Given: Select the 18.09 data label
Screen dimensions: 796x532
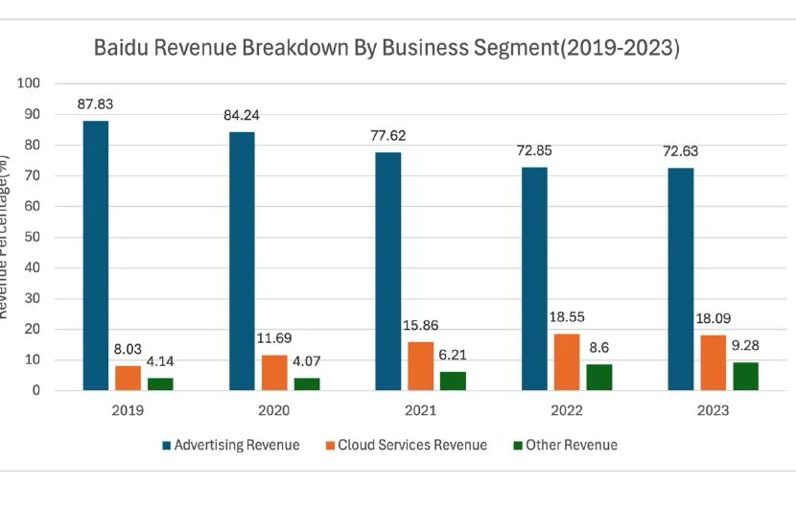Looking at the screenshot, I should point(714,319).
